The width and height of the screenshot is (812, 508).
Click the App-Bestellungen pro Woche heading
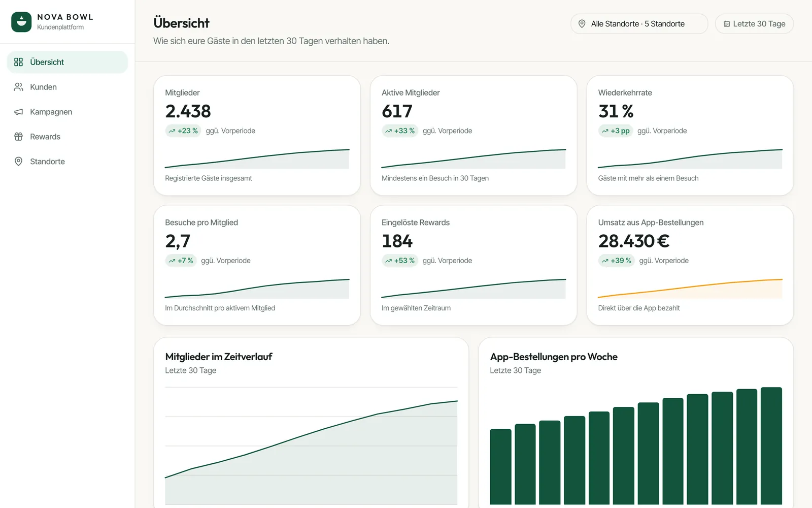pyautogui.click(x=554, y=357)
